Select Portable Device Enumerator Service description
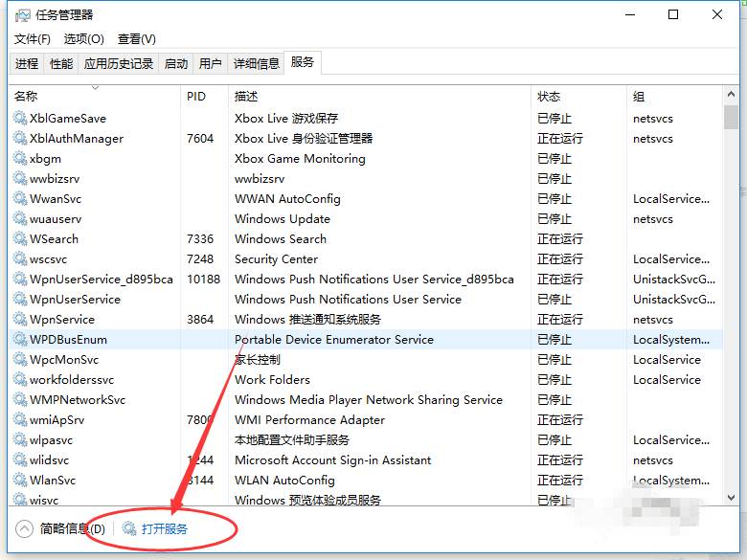747x560 pixels. [x=334, y=339]
